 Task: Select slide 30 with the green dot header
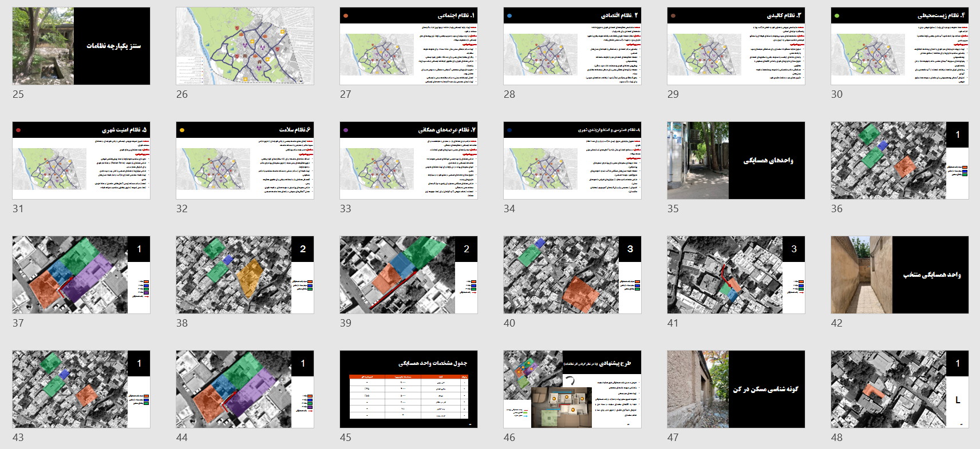point(900,46)
